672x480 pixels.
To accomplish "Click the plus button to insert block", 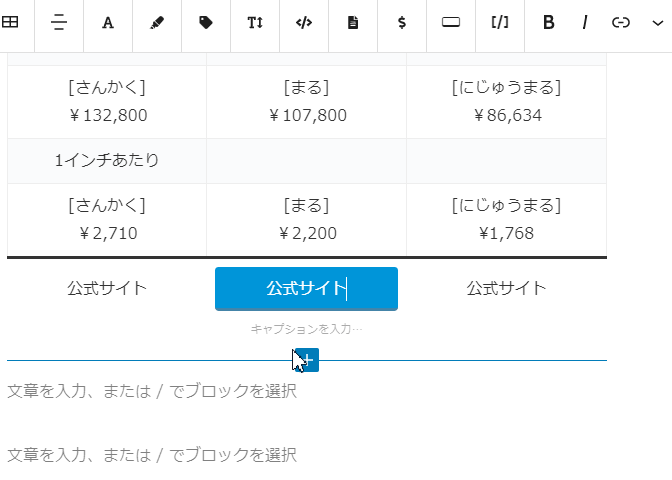I will point(307,360).
